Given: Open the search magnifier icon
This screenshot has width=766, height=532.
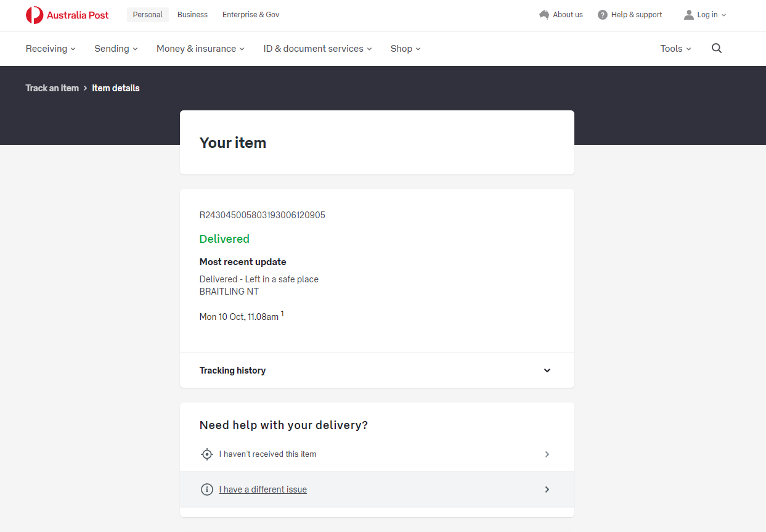Looking at the screenshot, I should [x=716, y=48].
